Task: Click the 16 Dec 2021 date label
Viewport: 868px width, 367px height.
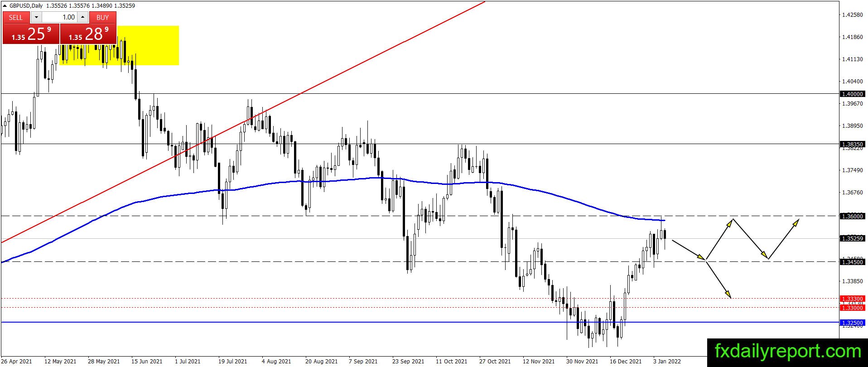Action: [626, 362]
